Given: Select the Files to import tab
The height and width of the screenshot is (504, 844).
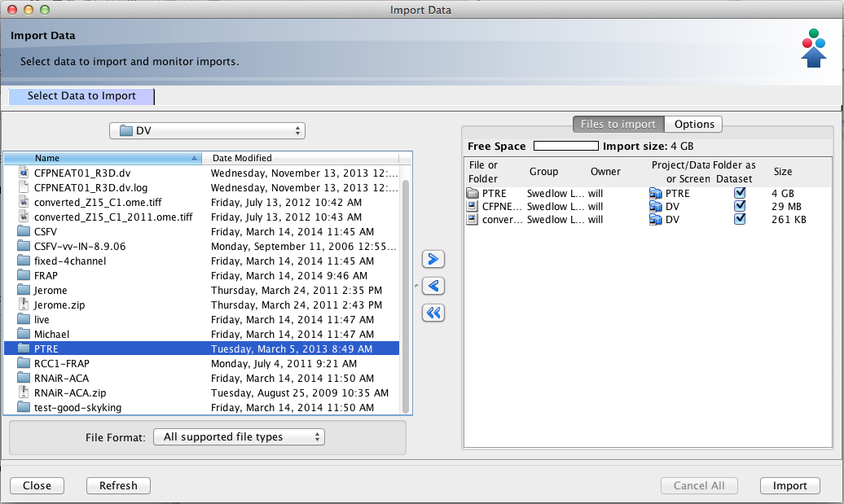Looking at the screenshot, I should pos(618,125).
